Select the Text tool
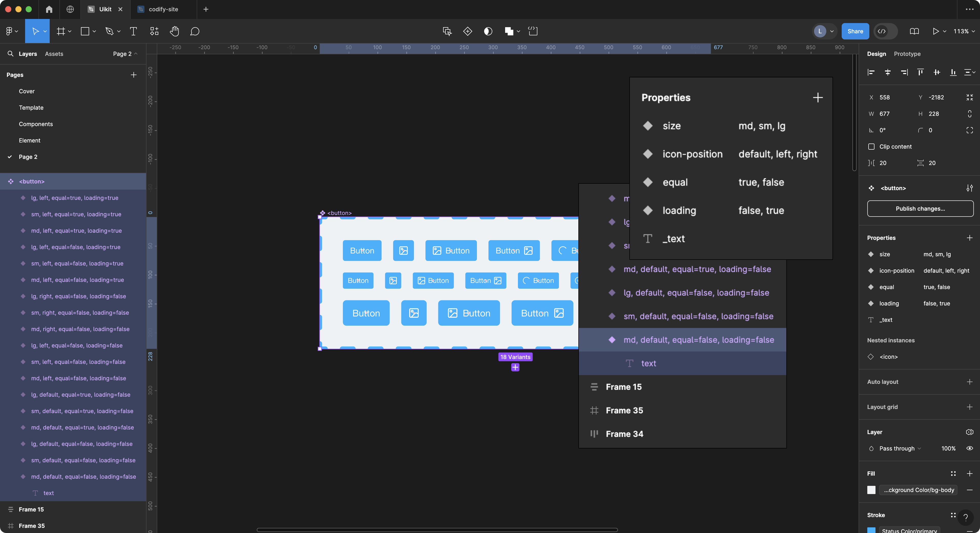The height and width of the screenshot is (533, 980). point(133,31)
